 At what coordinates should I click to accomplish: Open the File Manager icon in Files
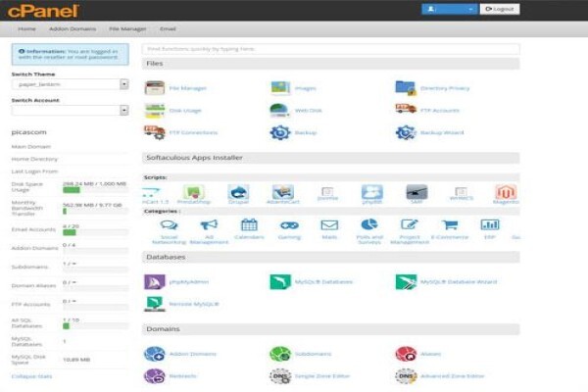pyautogui.click(x=155, y=88)
